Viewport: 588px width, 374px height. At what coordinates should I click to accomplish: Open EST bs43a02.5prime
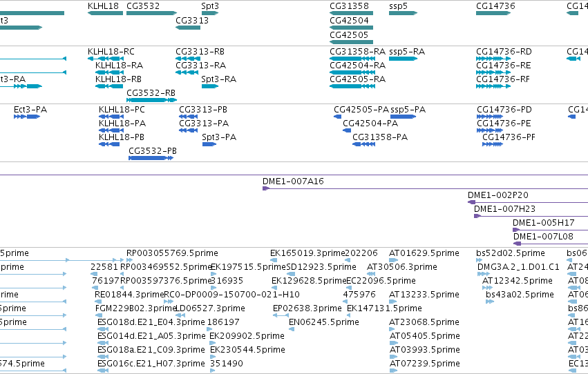[490, 302]
